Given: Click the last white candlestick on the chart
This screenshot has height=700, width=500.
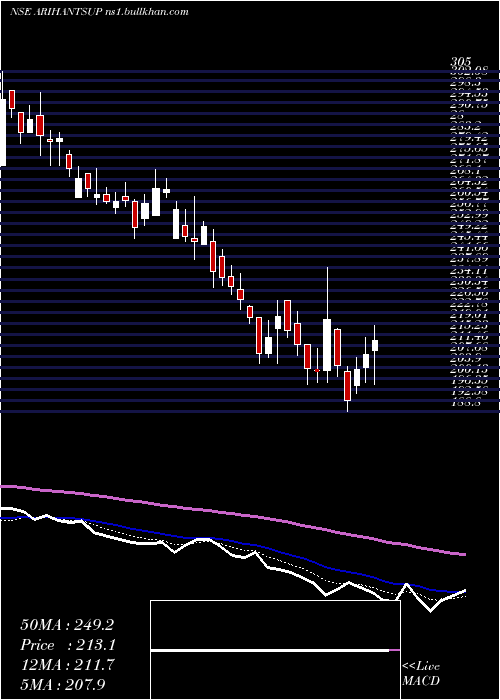Looking at the screenshot, I should coord(375,354).
